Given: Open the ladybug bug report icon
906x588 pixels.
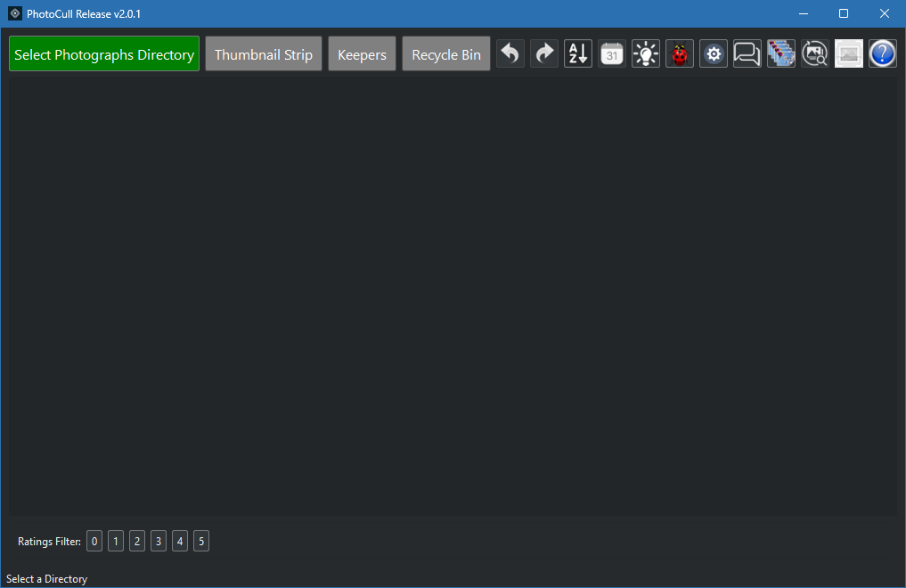Looking at the screenshot, I should pos(679,53).
